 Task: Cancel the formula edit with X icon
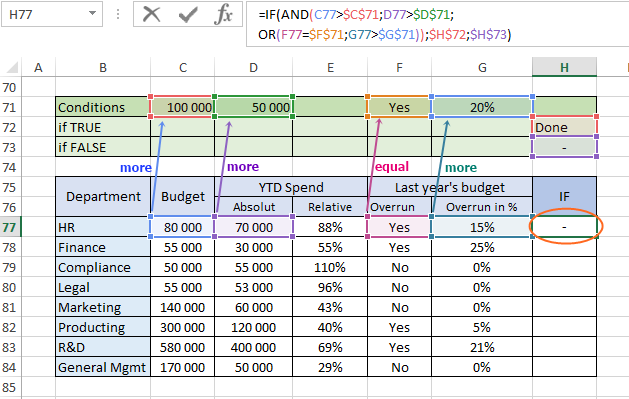click(151, 14)
